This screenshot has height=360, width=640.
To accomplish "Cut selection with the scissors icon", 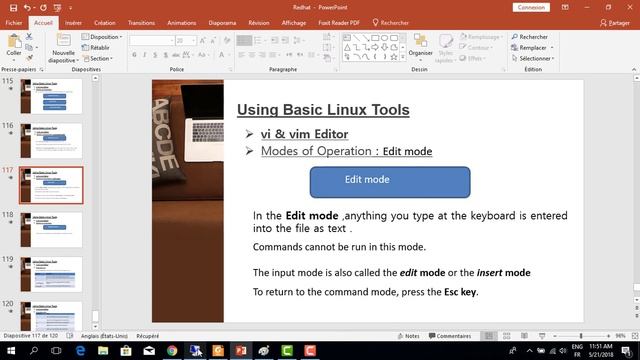I will pos(29,36).
